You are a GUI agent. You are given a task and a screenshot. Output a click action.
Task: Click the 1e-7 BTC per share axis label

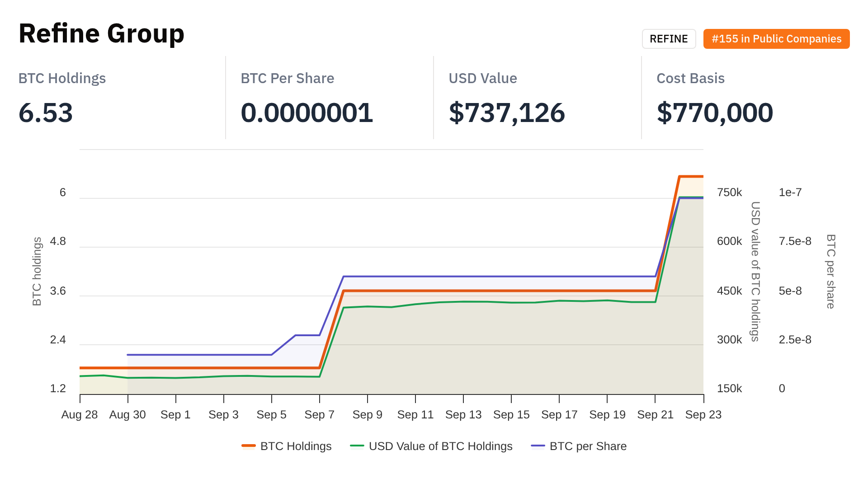(790, 192)
